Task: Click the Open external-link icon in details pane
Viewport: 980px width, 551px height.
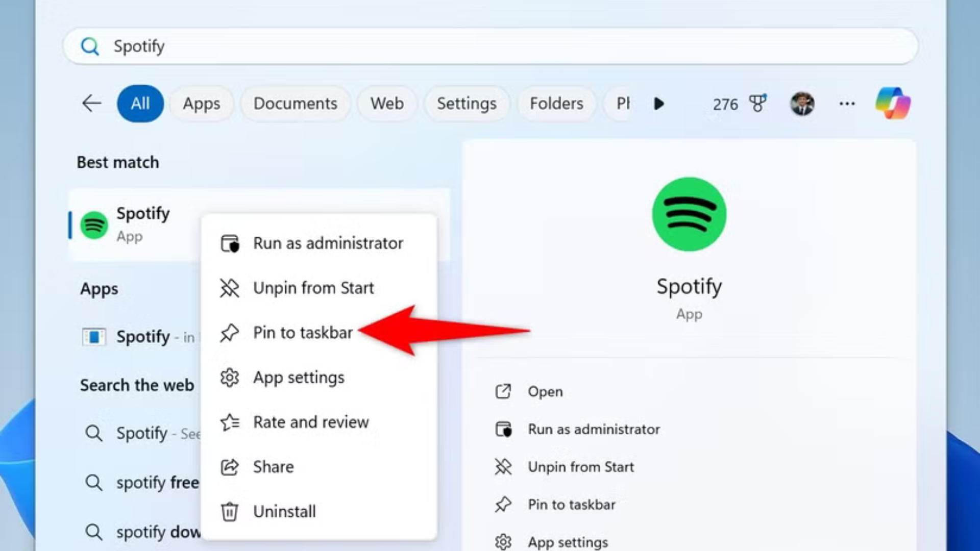Action: (x=503, y=392)
